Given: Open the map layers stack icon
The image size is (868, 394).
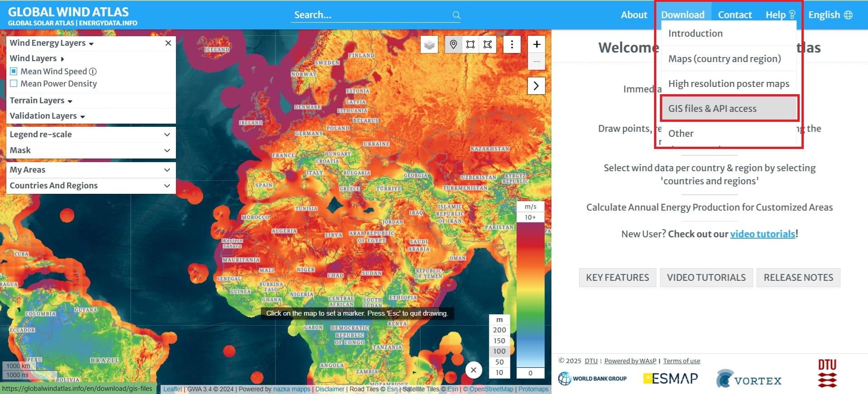Looking at the screenshot, I should 429,44.
